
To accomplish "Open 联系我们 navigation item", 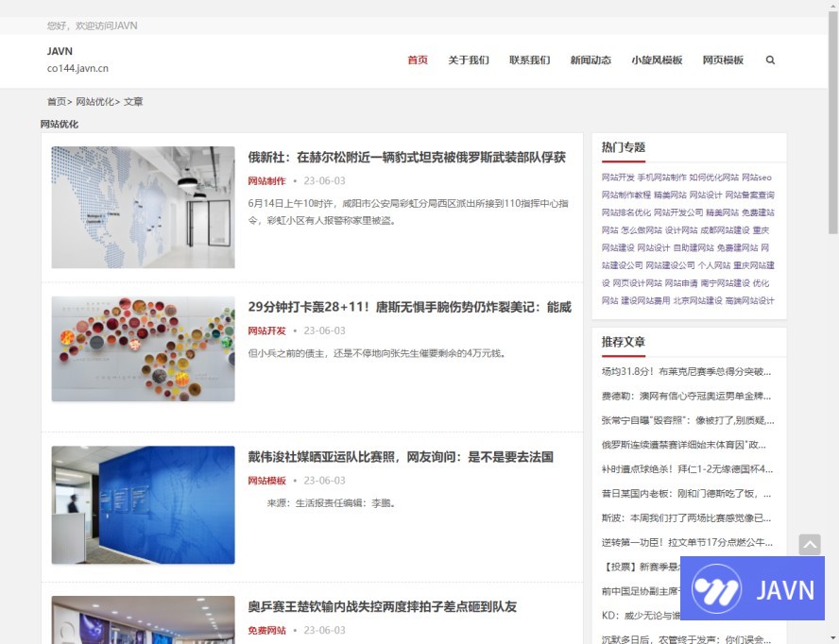I will 530,59.
